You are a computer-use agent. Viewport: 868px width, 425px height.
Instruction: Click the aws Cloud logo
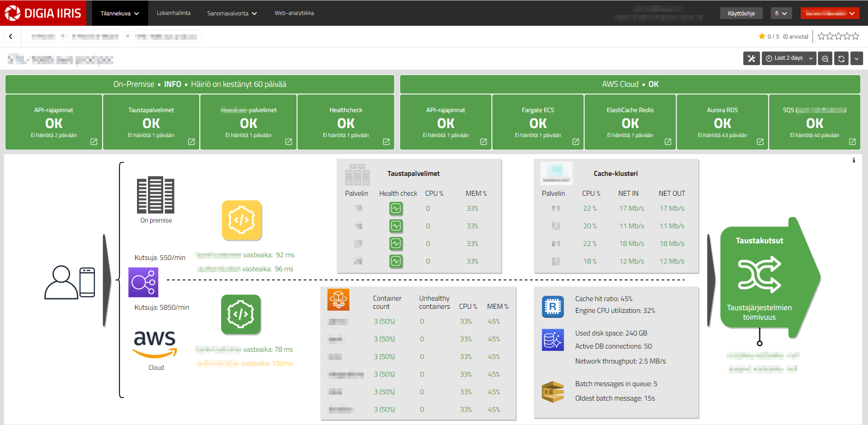point(155,345)
